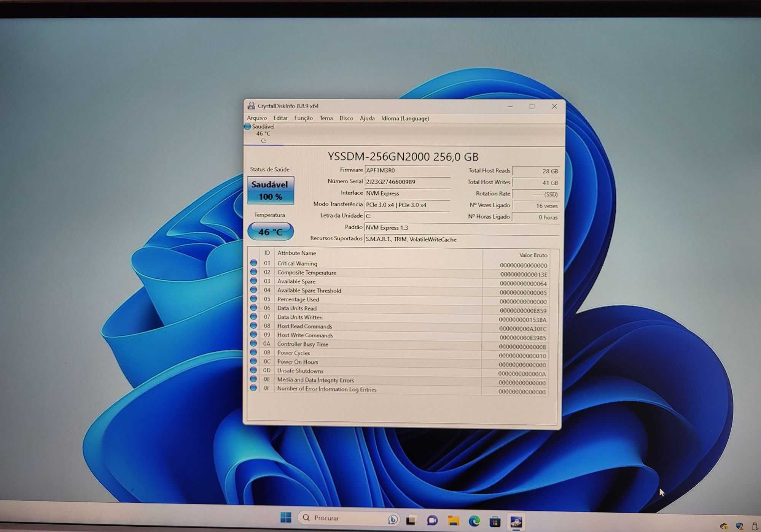Select the Power Cycles attribute name
This screenshot has width=761, height=532.
(293, 353)
